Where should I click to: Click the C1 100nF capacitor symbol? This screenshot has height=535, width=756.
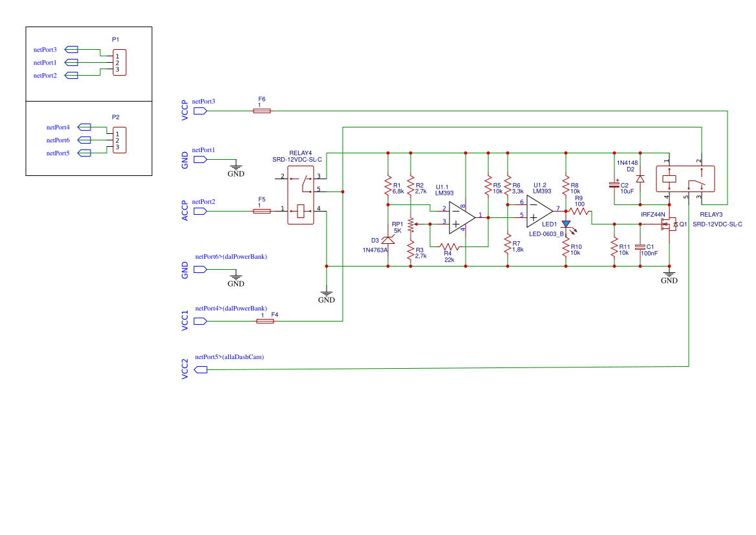pyautogui.click(x=639, y=248)
